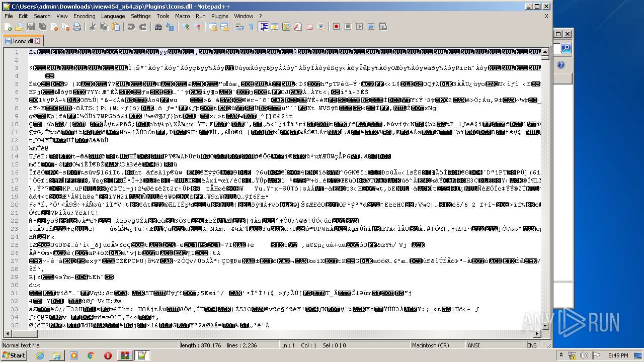Launch Internet Explorer from the taskbar
Viewport: 644px width, 362px height.
click(x=40, y=355)
